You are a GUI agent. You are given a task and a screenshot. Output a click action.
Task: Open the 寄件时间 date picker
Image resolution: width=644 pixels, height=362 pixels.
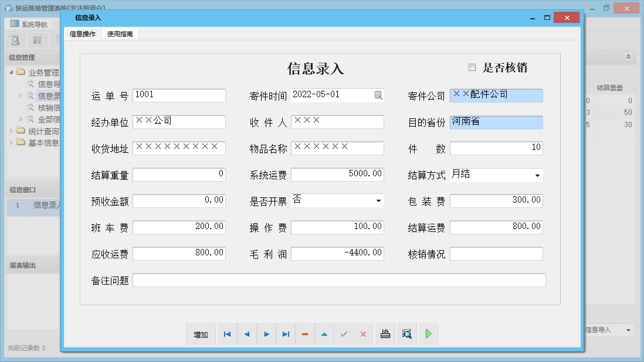coord(379,95)
